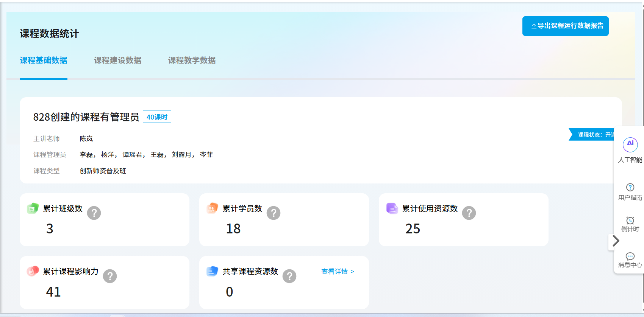
Task: Click the lecturer name 陈岚
Action: (x=86, y=139)
